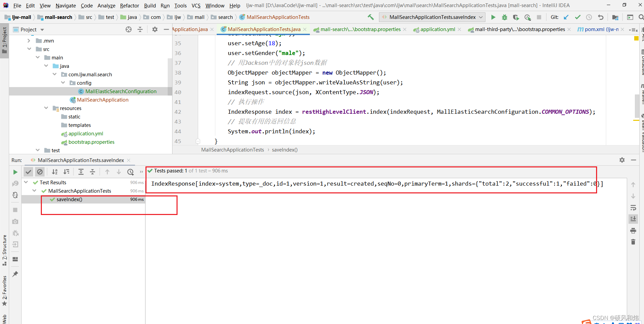
Task: Open Run panel settings gear
Action: click(622, 160)
